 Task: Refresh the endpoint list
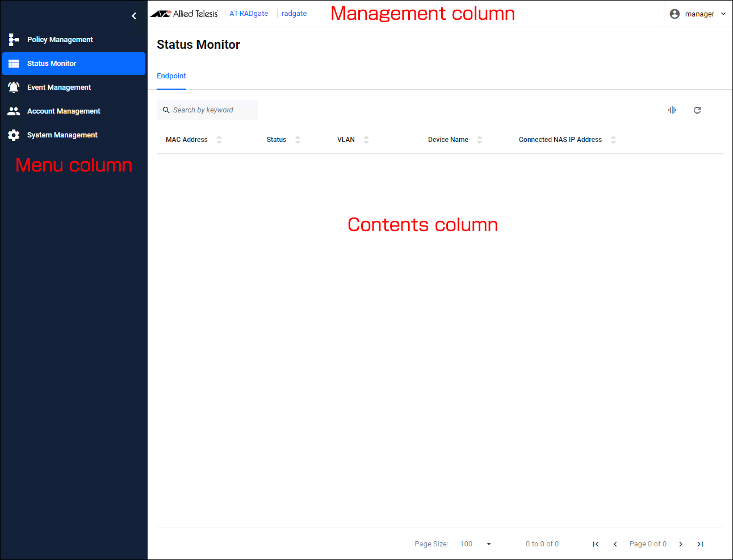(697, 110)
